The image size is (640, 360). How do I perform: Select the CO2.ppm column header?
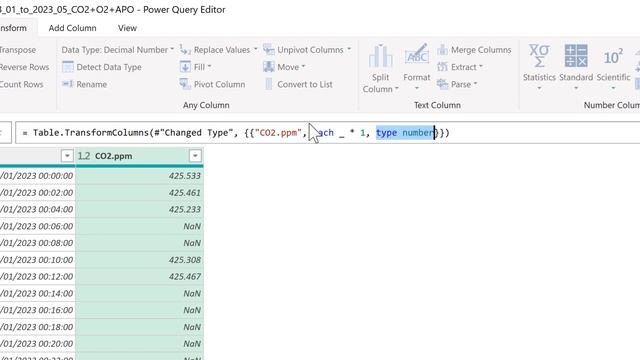(x=139, y=156)
